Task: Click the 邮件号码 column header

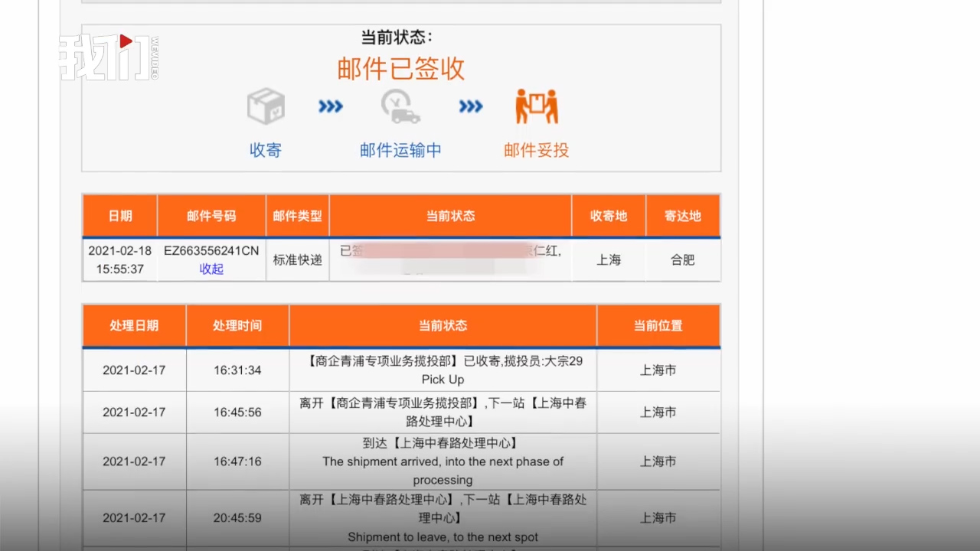Action: (211, 216)
